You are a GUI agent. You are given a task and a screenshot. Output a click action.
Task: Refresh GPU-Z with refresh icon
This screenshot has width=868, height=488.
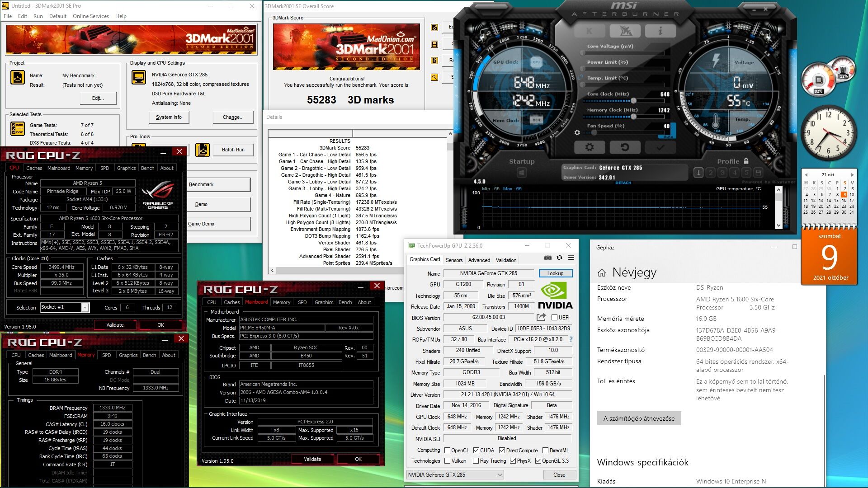[x=559, y=258]
